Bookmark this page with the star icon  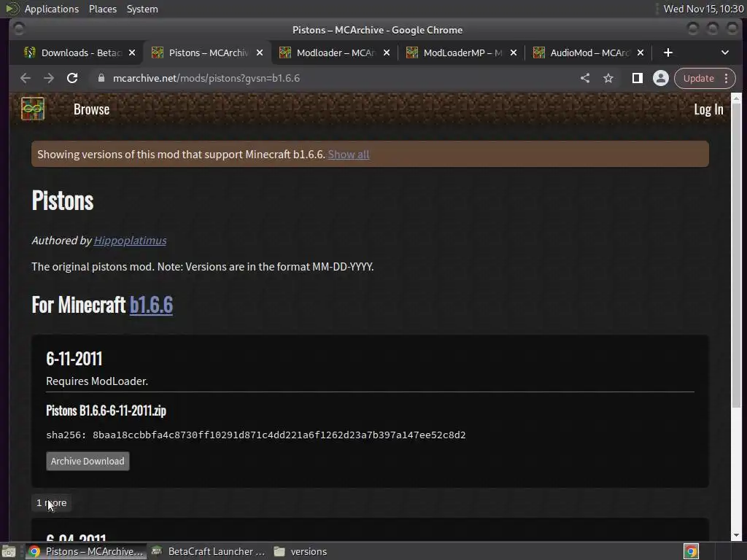click(x=608, y=78)
